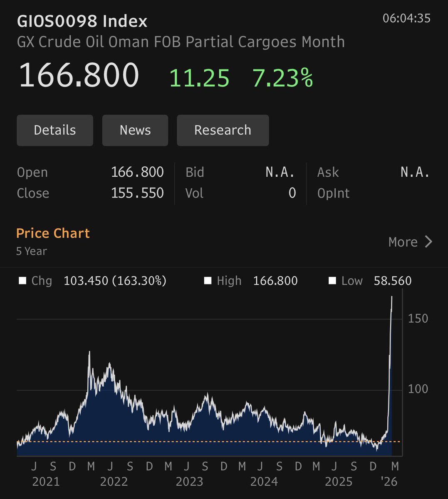
Task: Open the News button
Action: tap(135, 130)
